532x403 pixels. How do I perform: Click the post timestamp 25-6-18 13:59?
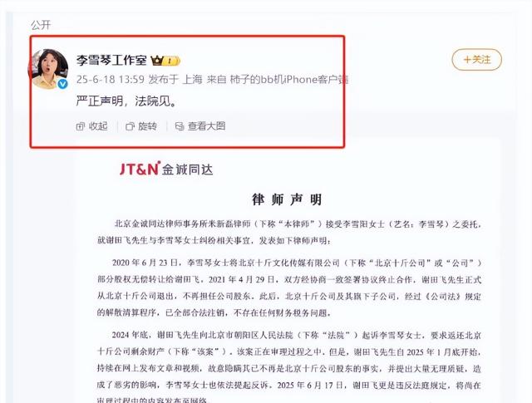click(111, 80)
